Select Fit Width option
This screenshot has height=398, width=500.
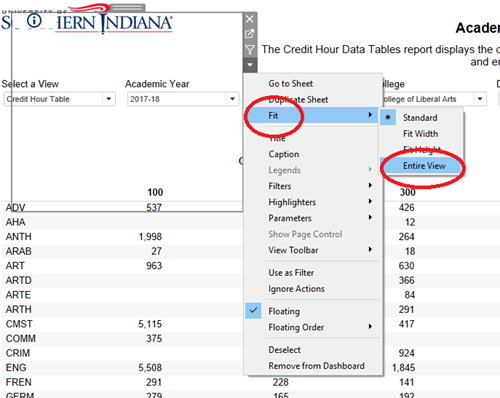421,134
